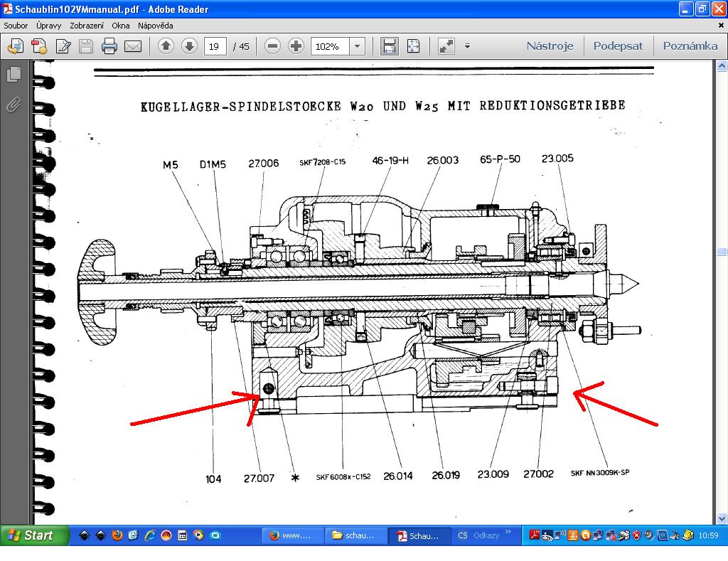Image resolution: width=728 pixels, height=561 pixels.
Task: Go to next page with down arrow
Action: point(189,46)
